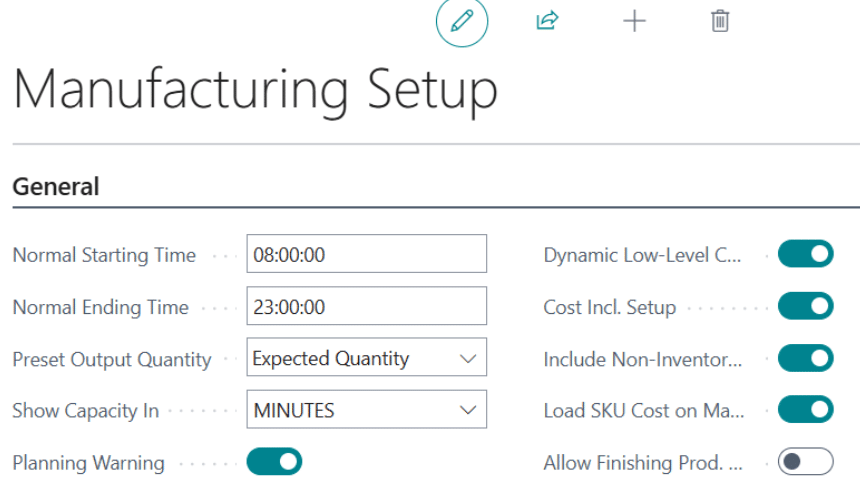Click the Normal Starting Time label text
This screenshot has width=860, height=477.
coord(104,255)
